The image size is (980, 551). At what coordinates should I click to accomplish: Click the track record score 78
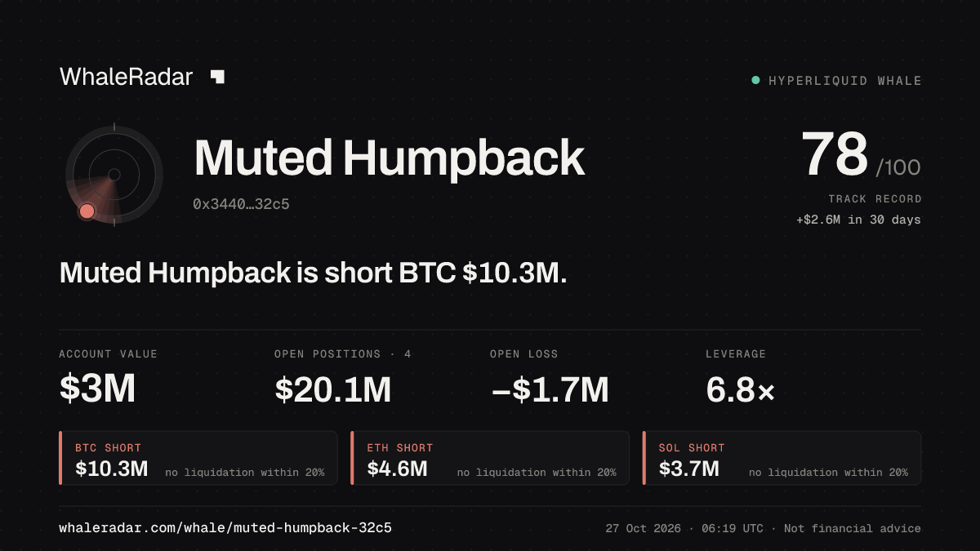(834, 155)
